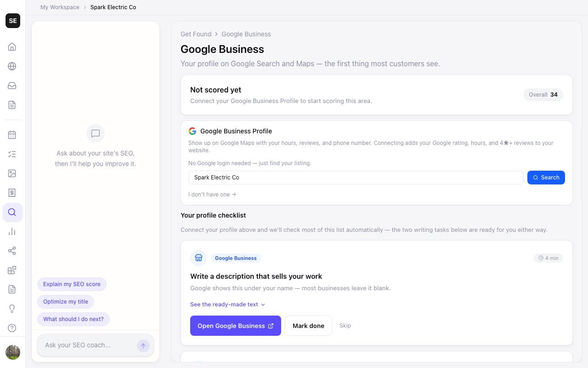This screenshot has width=588, height=368.
Task: Open the image gallery icon in sidebar
Action: point(12,173)
